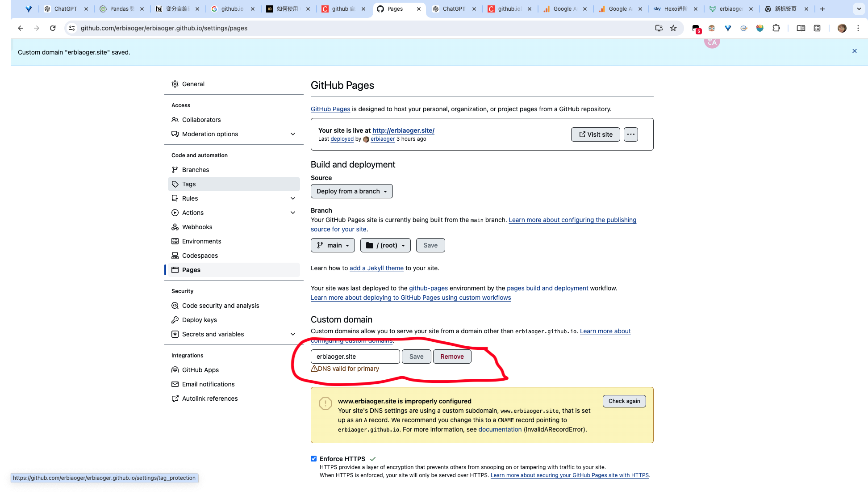Toggle the Enforce HTTPS checkbox

point(314,459)
